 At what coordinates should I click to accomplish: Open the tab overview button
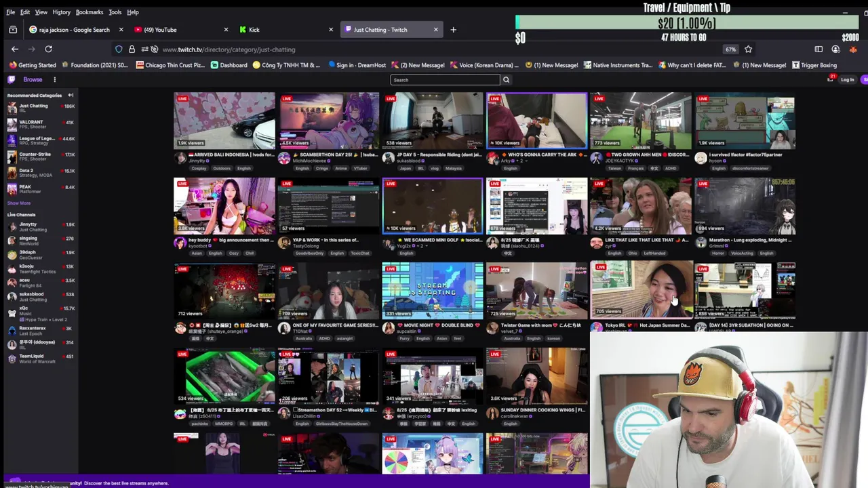[x=13, y=30]
